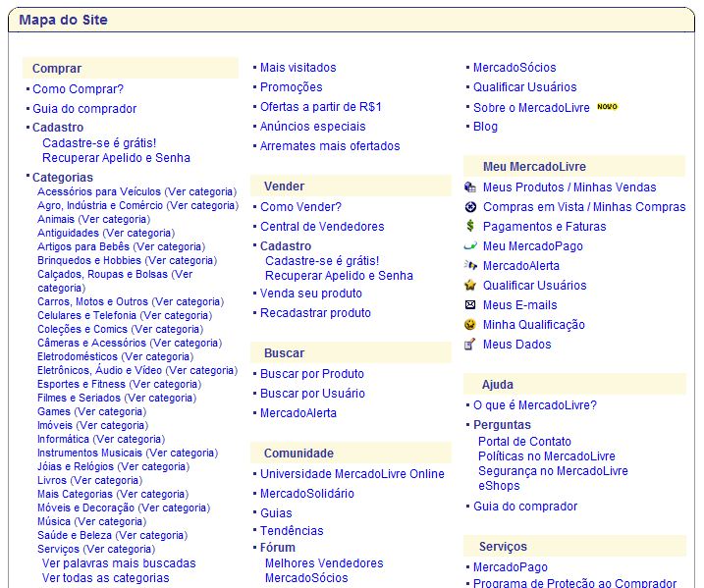Click the Meu MercadoPago icon
704x588 pixels.
[470, 246]
